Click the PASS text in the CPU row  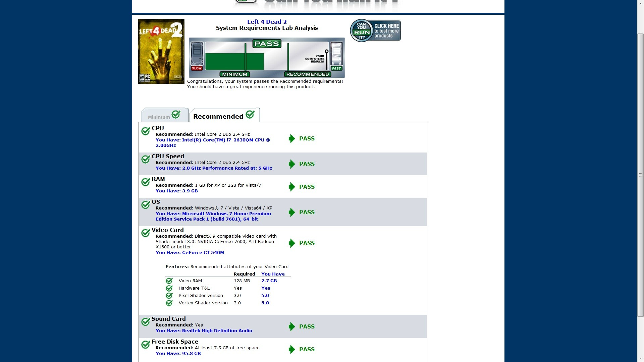tap(307, 138)
